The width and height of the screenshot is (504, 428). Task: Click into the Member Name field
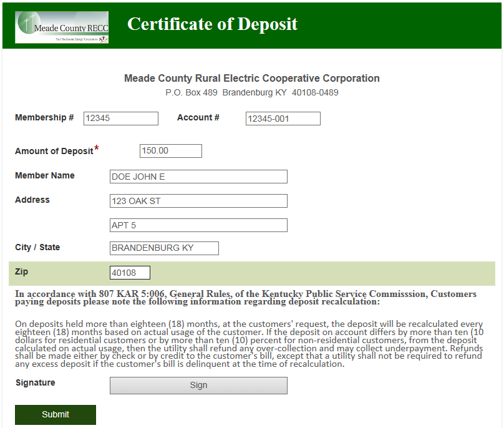click(198, 177)
